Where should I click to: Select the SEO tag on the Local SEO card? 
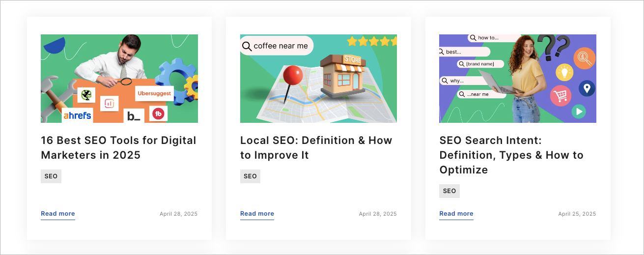[x=250, y=176]
